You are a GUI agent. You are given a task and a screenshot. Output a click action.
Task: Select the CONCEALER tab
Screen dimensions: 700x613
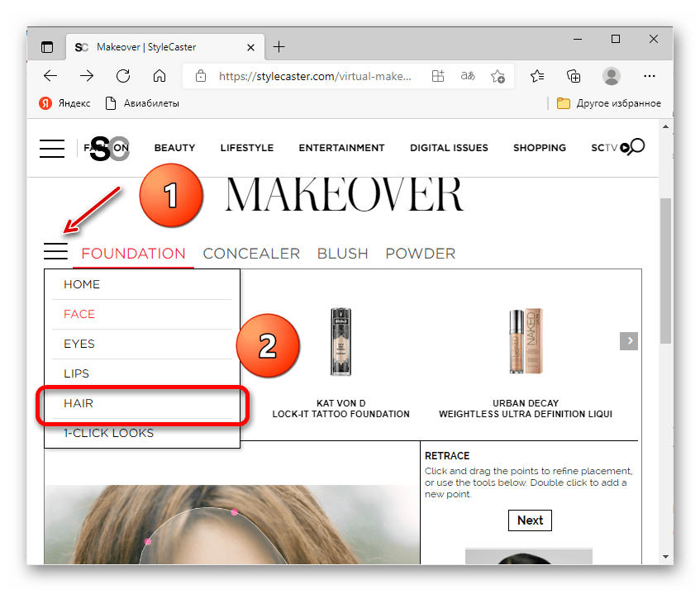point(251,254)
